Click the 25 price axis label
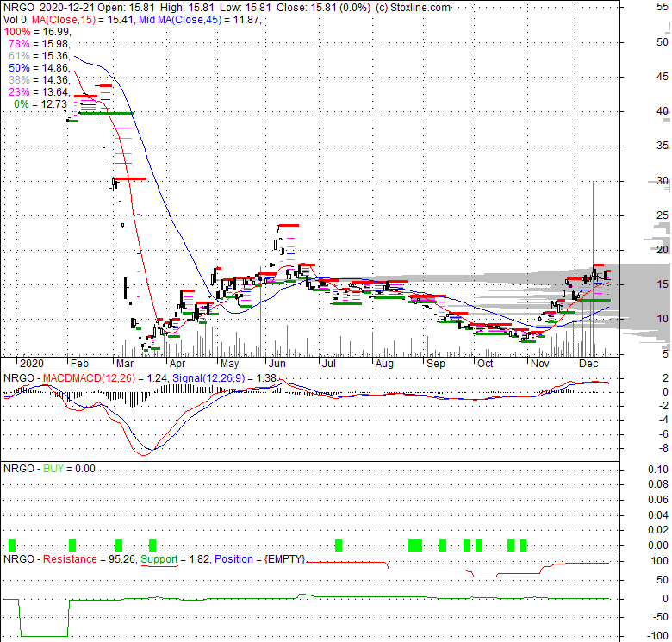Viewport: 672px width, 642px height. coord(663,215)
